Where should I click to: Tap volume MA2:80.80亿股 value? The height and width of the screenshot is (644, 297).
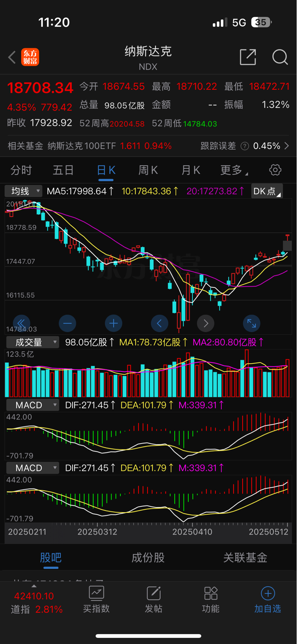point(228,342)
